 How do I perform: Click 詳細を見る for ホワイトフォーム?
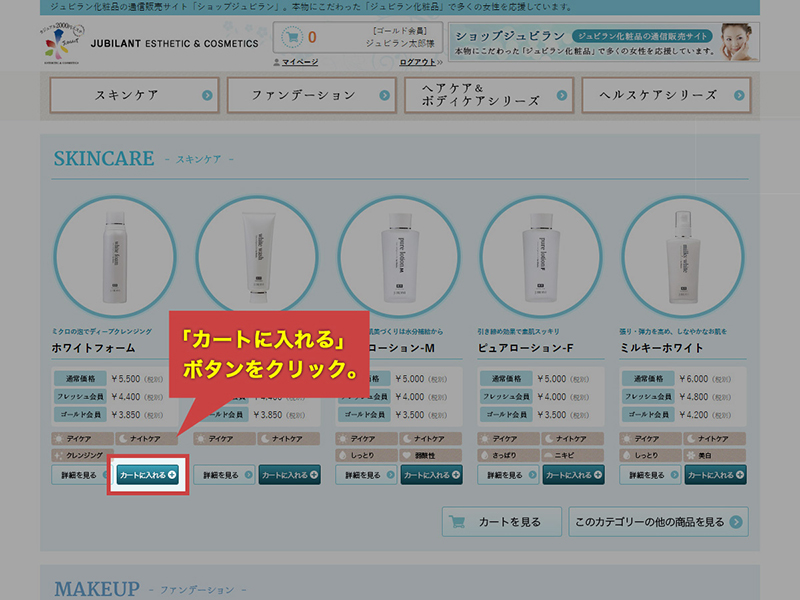(x=82, y=475)
